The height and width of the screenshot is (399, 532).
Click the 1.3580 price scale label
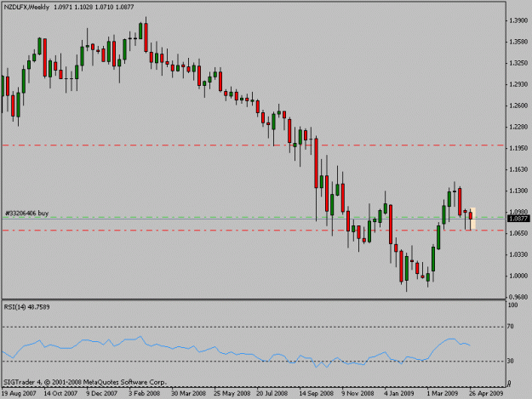(518, 42)
